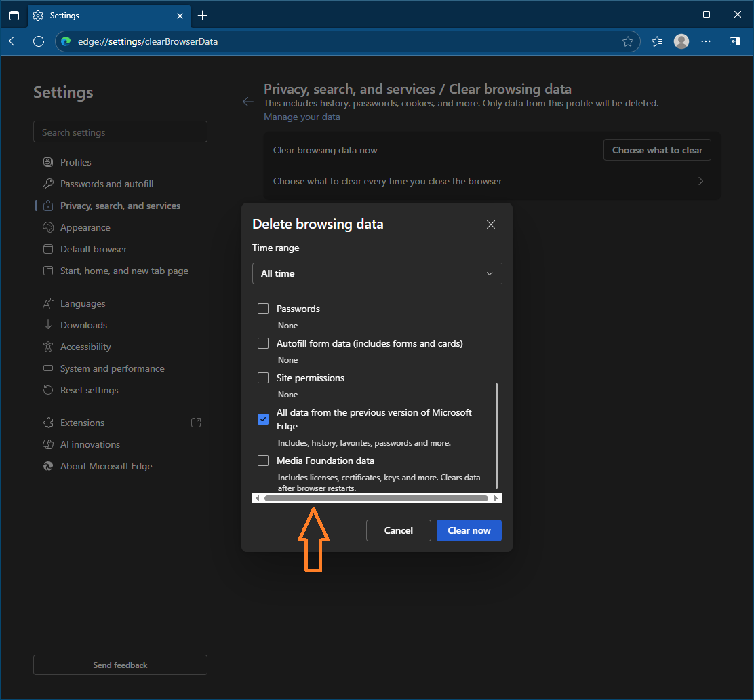The image size is (754, 700).
Task: Switch to the Settings browser tab
Action: tap(102, 15)
